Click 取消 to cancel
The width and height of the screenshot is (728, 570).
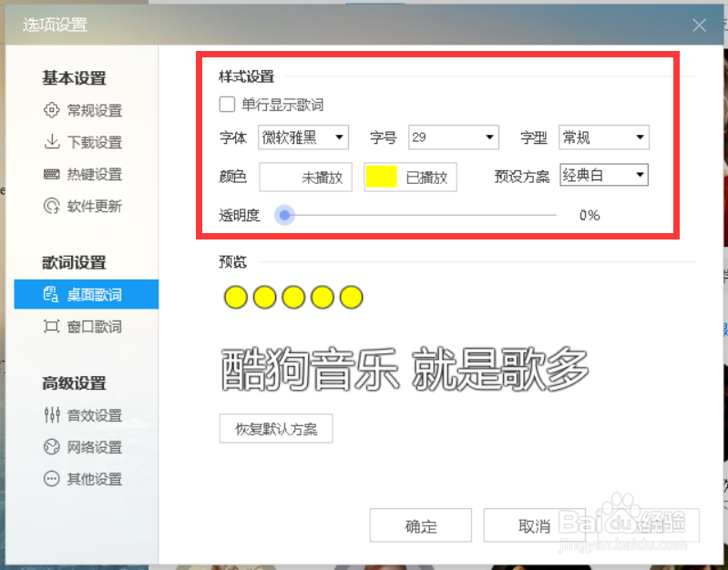pyautogui.click(x=535, y=525)
